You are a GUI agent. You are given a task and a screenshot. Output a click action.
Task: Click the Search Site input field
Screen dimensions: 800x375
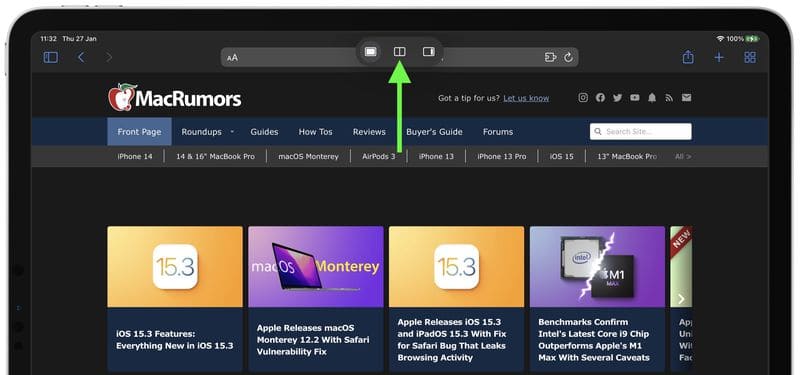click(x=641, y=132)
